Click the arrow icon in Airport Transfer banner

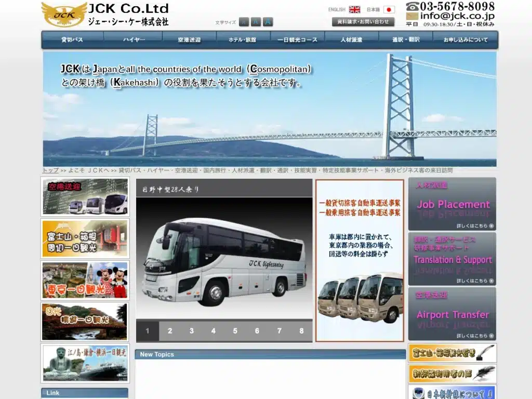pyautogui.click(x=491, y=336)
